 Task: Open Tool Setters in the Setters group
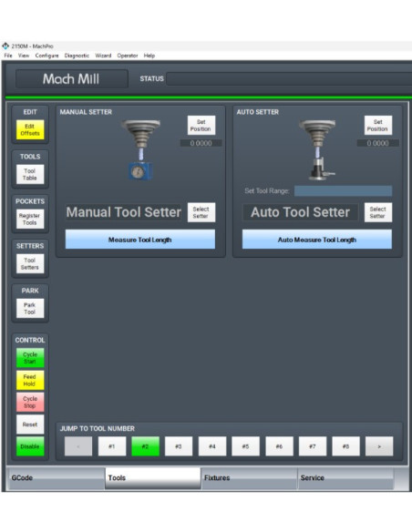click(30, 264)
